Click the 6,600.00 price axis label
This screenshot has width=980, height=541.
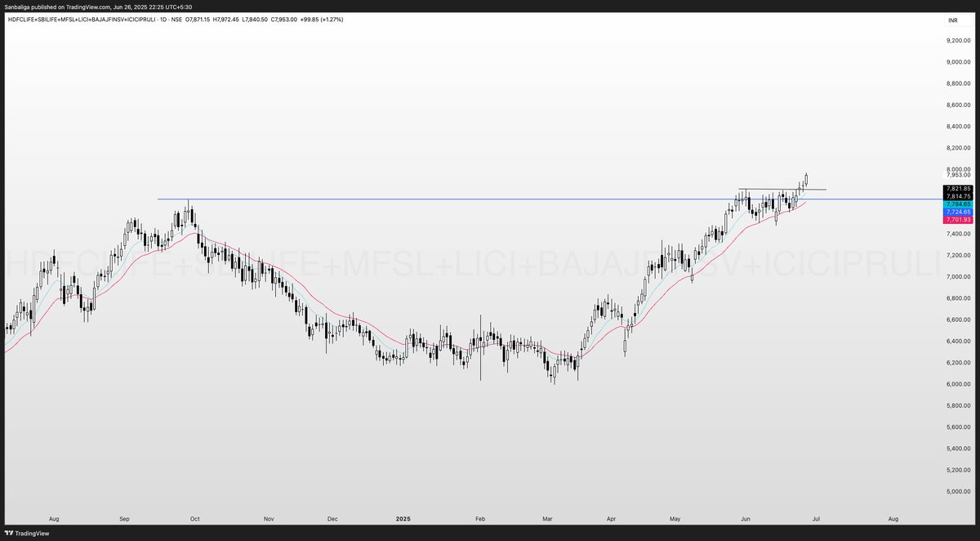click(959, 320)
